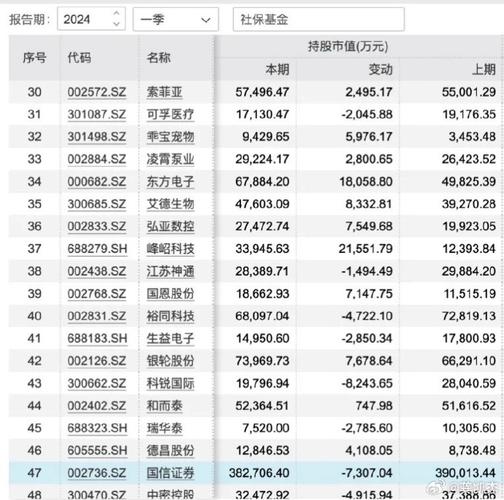The image size is (504, 500).
Task: Select change value 18,058.80 for 东方电子
Action: coord(366,182)
